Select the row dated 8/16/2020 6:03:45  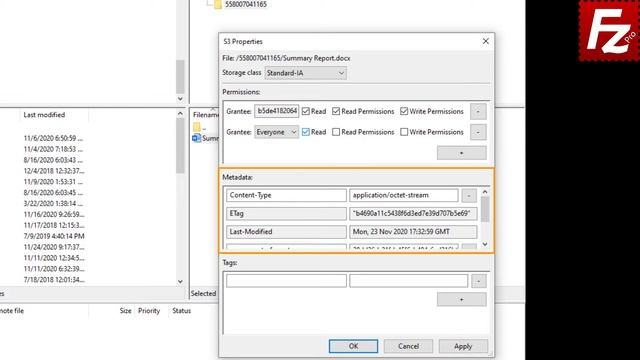click(x=53, y=193)
